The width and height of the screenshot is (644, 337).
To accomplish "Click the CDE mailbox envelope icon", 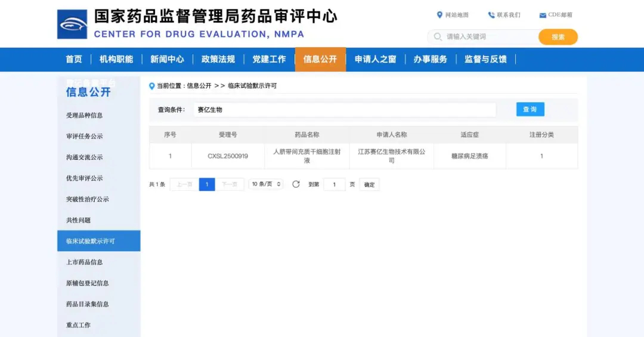I will [543, 16].
